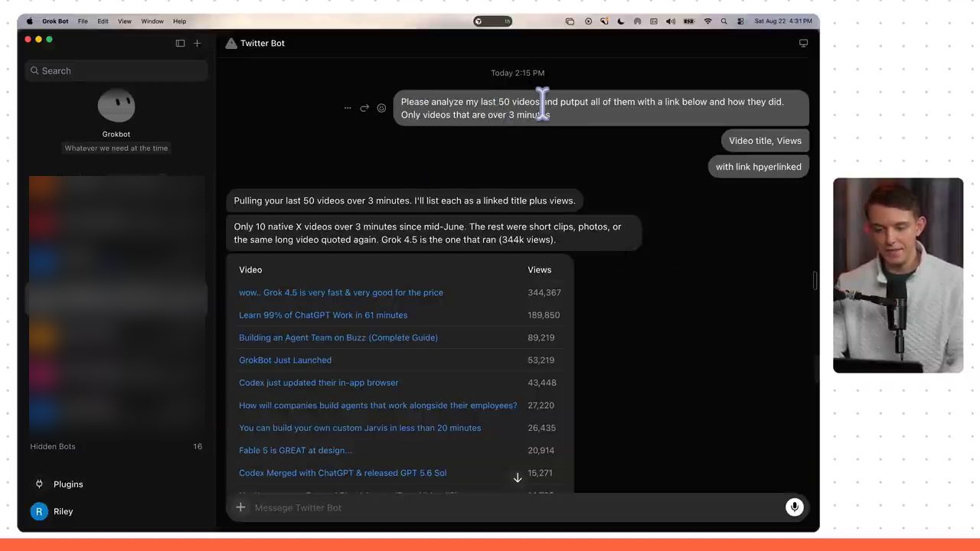Open the Apple menu
980x551 pixels.
[x=30, y=21]
